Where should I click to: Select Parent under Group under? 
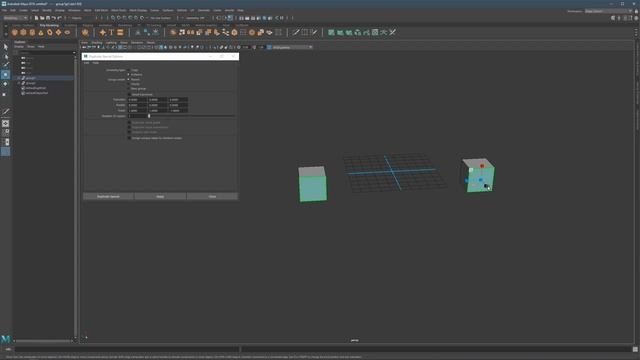pyautogui.click(x=129, y=80)
